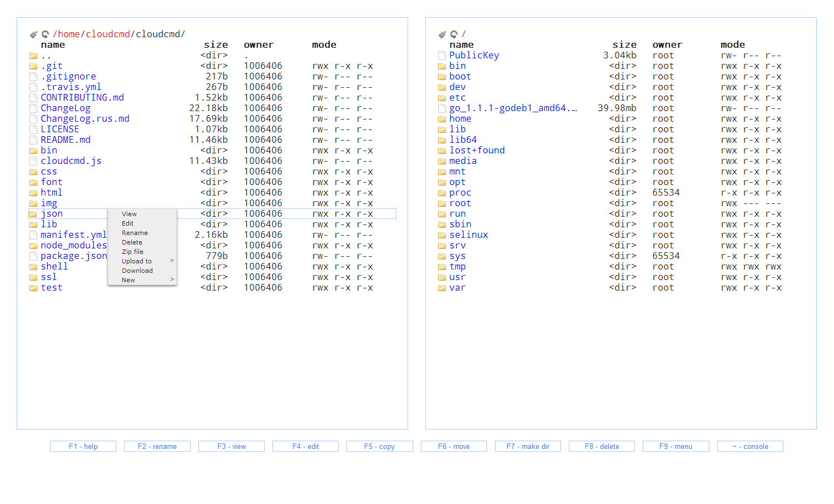The image size is (834, 504).
Task: Select the 39.98mb size cell
Action: click(x=617, y=108)
